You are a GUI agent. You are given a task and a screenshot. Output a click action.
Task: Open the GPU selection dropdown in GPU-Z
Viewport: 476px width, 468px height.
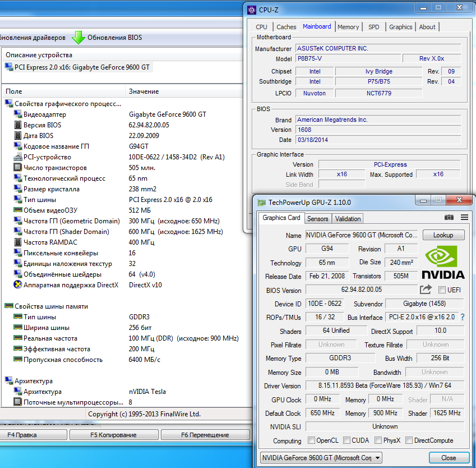(321, 458)
